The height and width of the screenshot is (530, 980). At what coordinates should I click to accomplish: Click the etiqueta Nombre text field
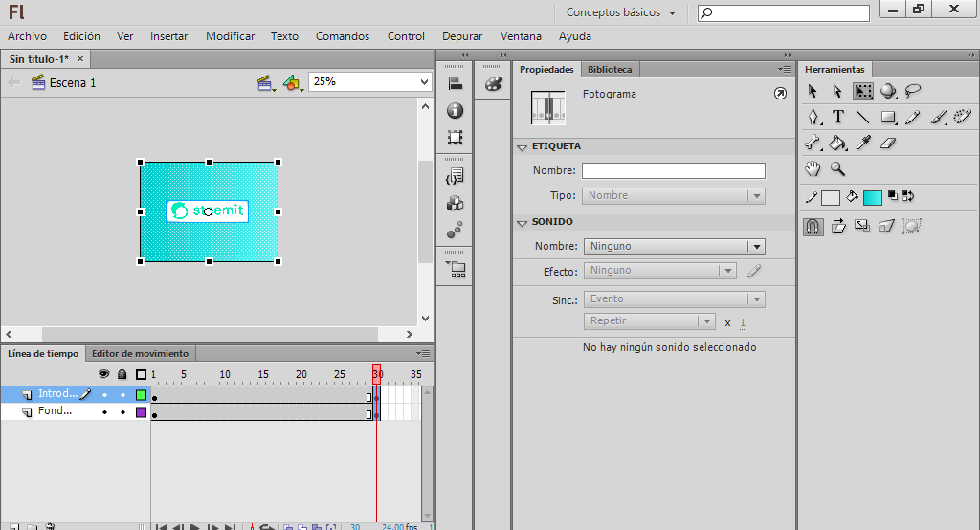point(673,171)
